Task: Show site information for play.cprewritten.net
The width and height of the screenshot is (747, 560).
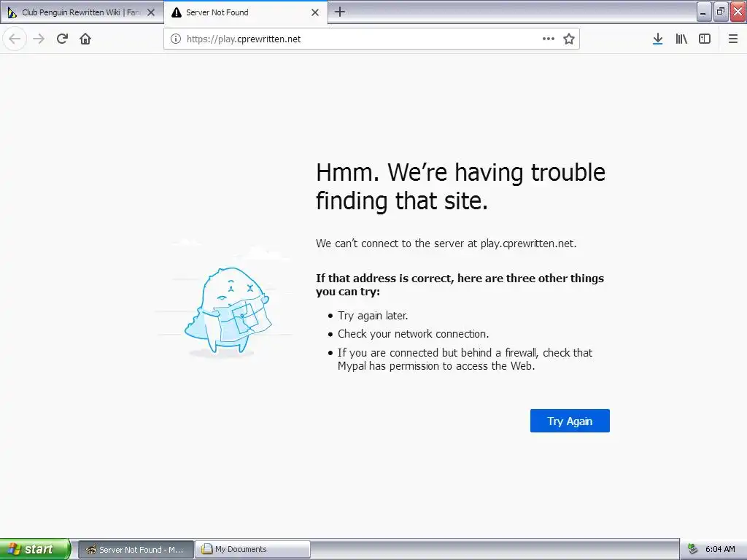Action: [x=176, y=39]
